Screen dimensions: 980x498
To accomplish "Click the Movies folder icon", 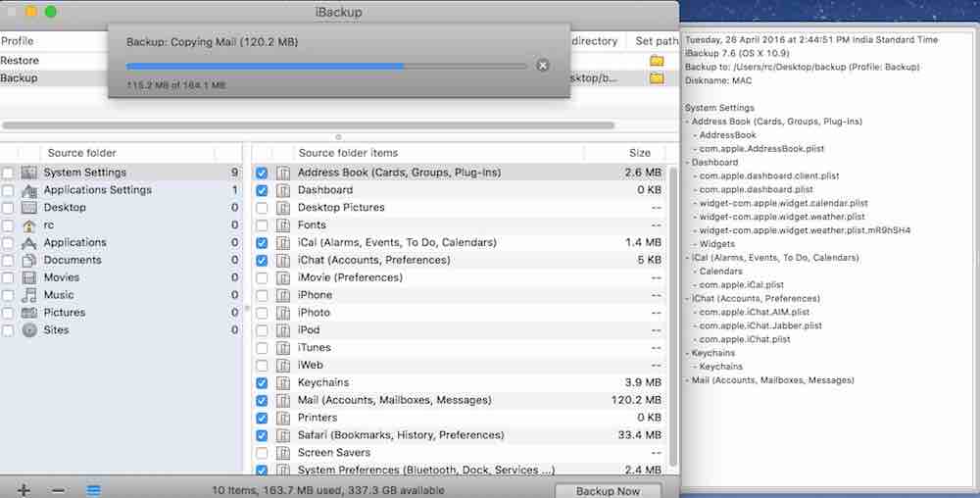I will tap(28, 277).
